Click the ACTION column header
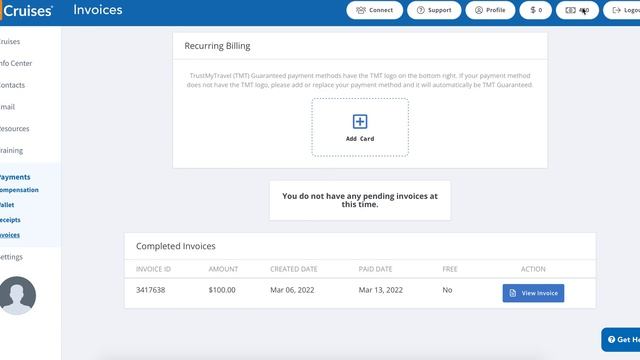Screen dimensions: 640x360 coord(533,269)
